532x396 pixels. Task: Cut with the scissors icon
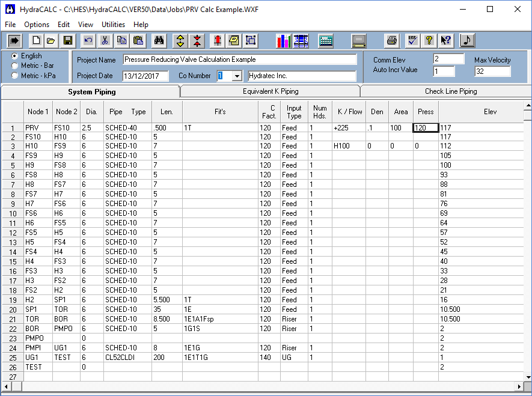[105, 41]
